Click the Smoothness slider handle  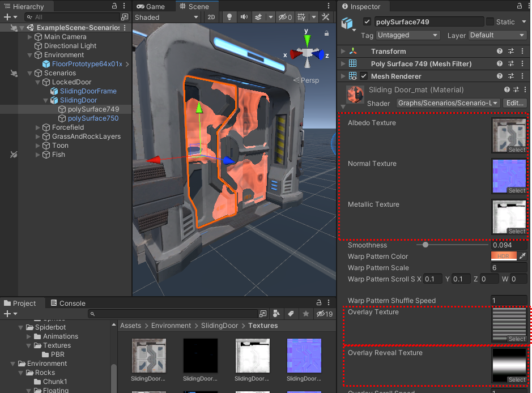point(425,245)
